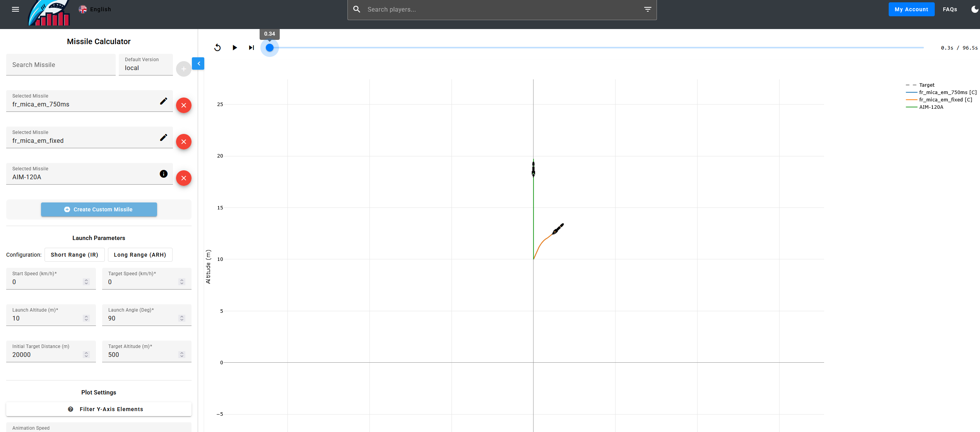Click the timeline slider thumb
This screenshot has height=432, width=980.
coord(270,48)
